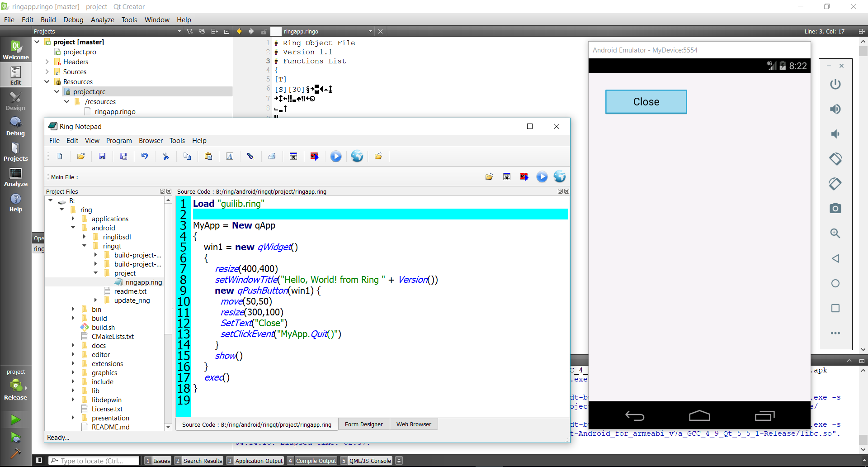This screenshot has width=868, height=467.
Task: Click the green Run button in Qt Creator sidebar
Action: (16, 419)
